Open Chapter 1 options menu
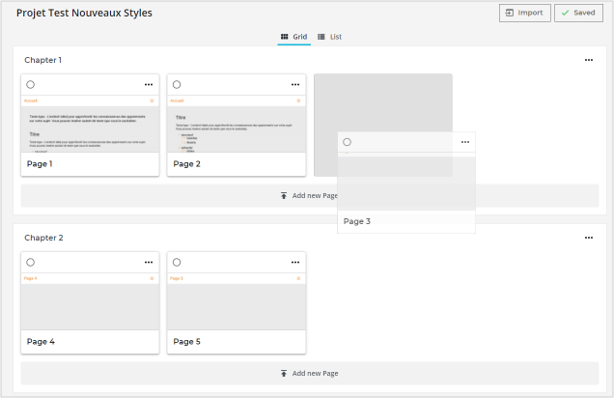 (589, 60)
